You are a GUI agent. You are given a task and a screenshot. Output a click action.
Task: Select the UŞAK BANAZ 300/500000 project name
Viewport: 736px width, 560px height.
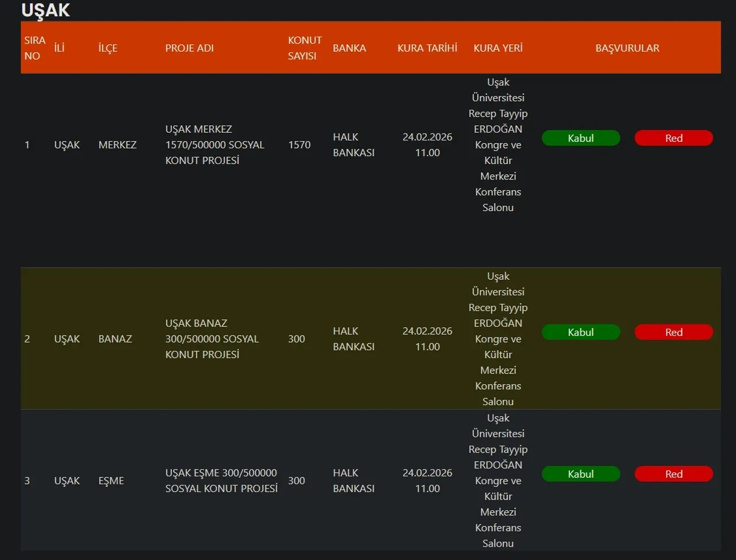coord(212,339)
